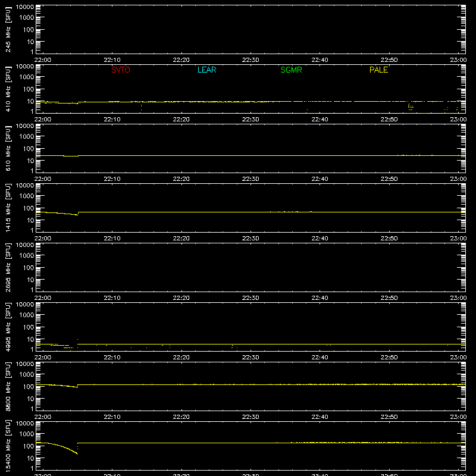The width and height of the screenshot is (476, 476).
Task: Click 22:00 under the 8800 MHz panel
Action: pos(43,417)
